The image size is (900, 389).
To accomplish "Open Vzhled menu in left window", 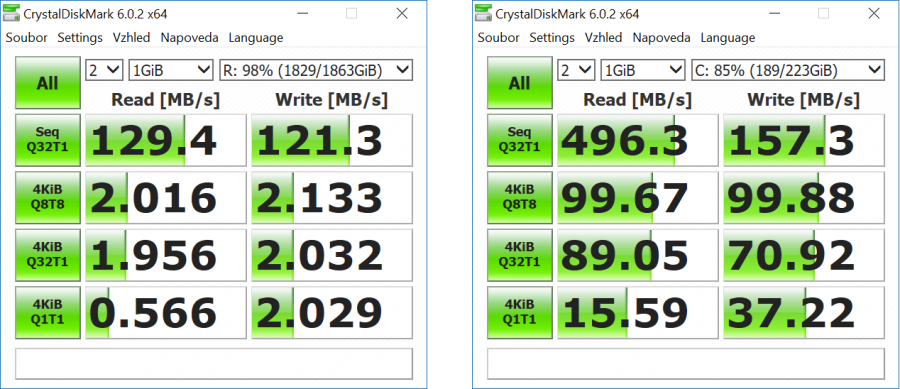I will coord(131,38).
